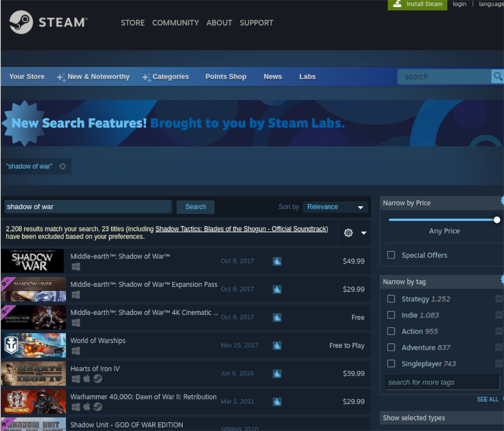Click the Install Steam download icon

click(396, 4)
